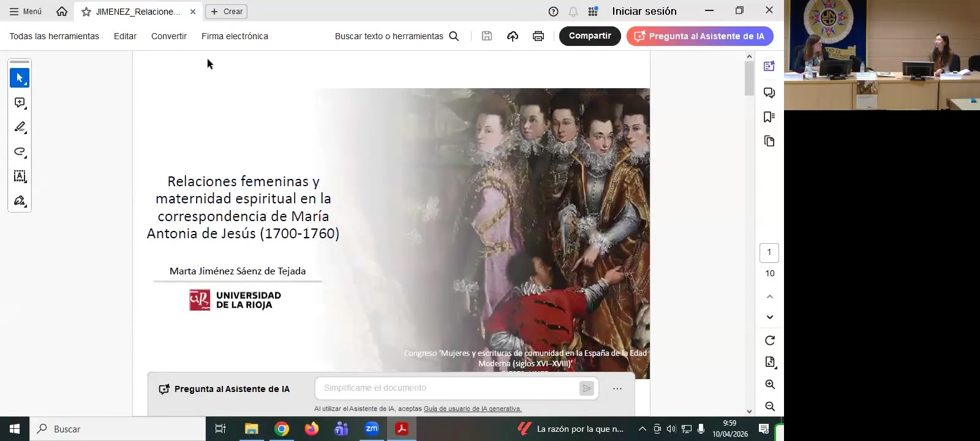Click the scroll-up arrow of document scrollbar
The height and width of the screenshot is (441, 980).
(x=749, y=56)
